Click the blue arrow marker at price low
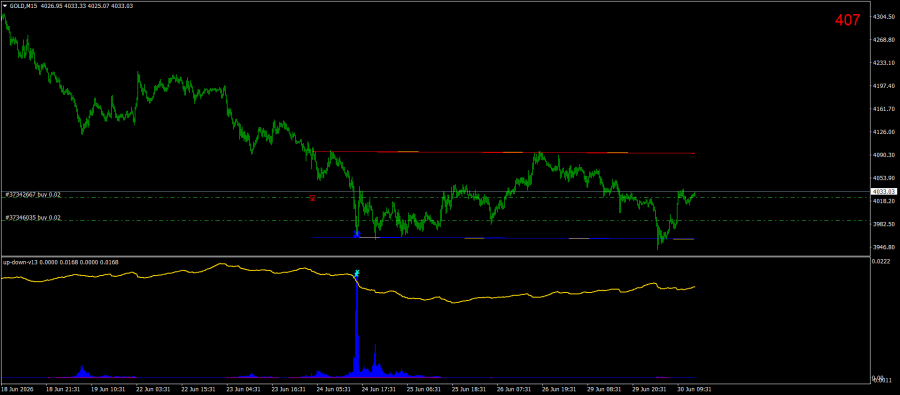 click(x=356, y=234)
